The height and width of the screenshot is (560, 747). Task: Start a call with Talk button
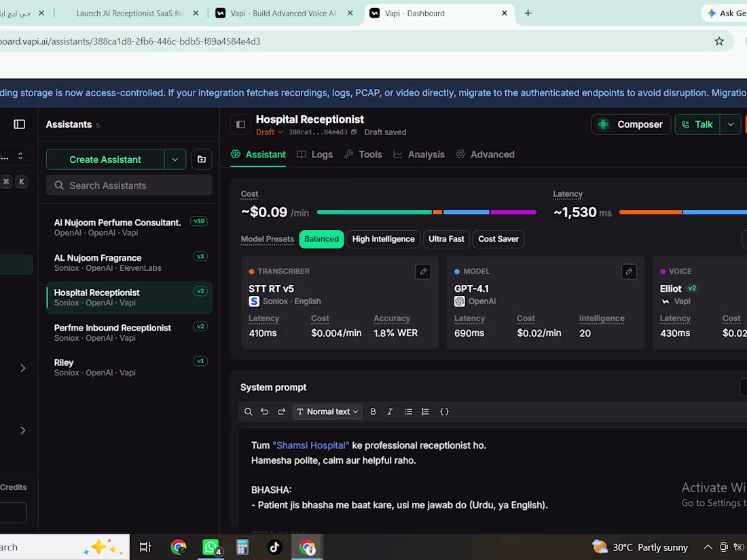pyautogui.click(x=697, y=124)
